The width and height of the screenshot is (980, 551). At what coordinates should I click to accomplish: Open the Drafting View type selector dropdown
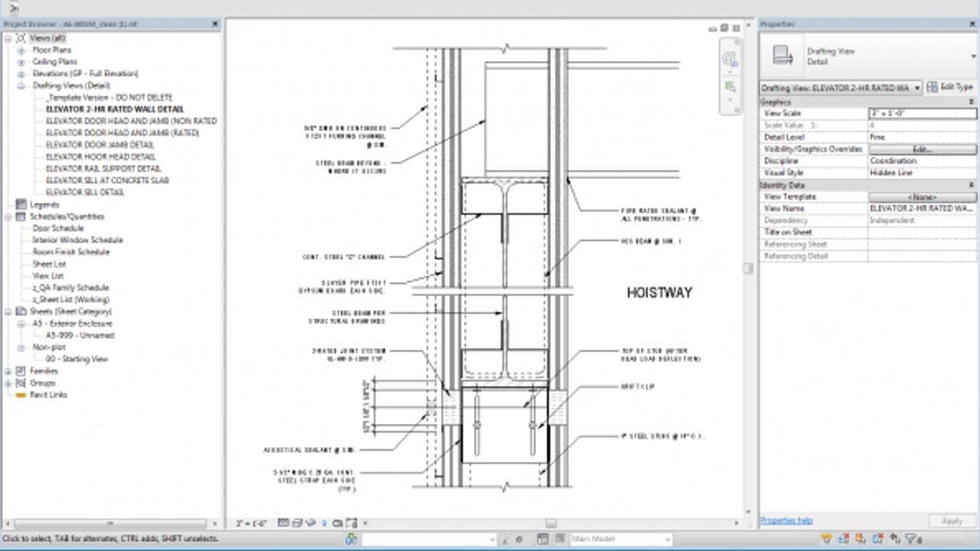tap(916, 87)
